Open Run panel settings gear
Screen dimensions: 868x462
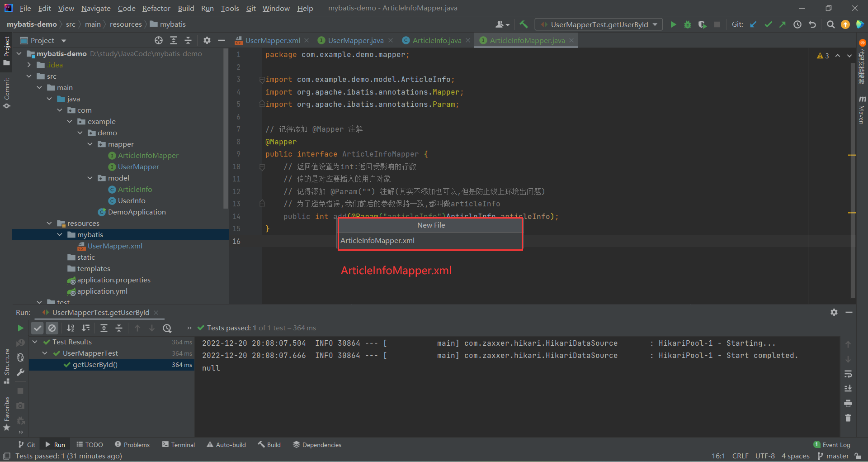pos(834,312)
